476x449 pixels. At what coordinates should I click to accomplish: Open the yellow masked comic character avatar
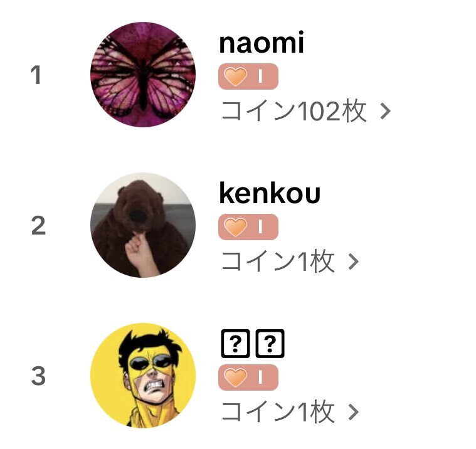(143, 376)
